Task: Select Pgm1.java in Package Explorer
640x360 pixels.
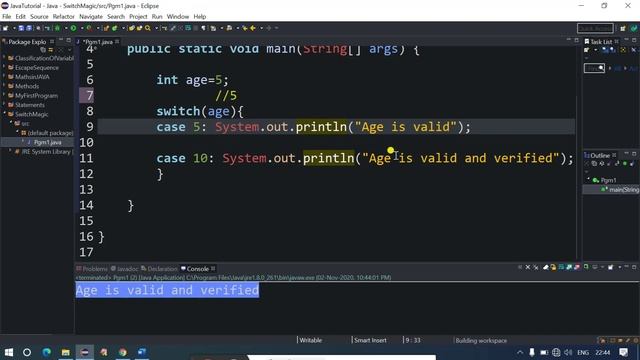Action: click(47, 142)
